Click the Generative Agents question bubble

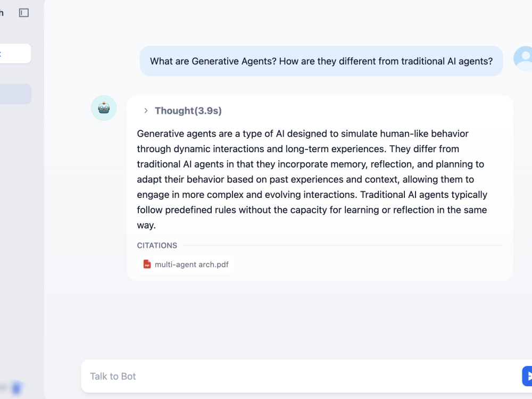point(321,61)
